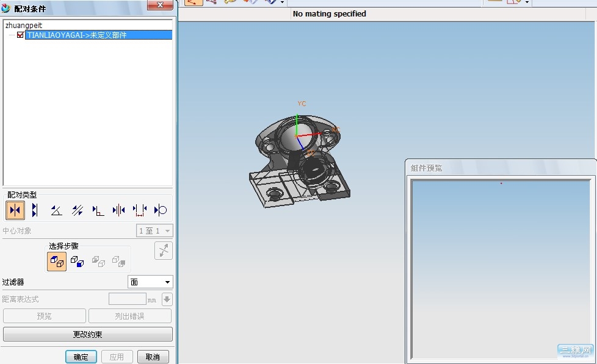Open the 过滤器 filter dropdown showing 面
Viewport: 597px width, 364px height.
pyautogui.click(x=150, y=282)
